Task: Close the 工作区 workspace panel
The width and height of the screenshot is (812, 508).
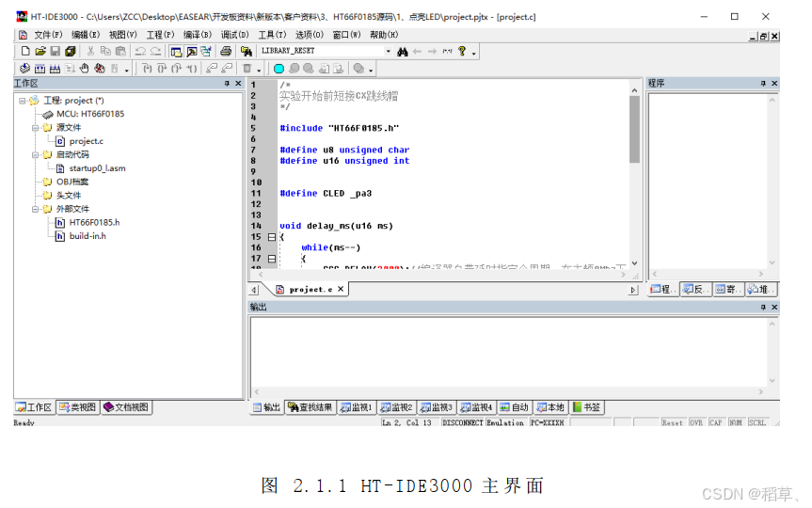Action: tap(238, 84)
